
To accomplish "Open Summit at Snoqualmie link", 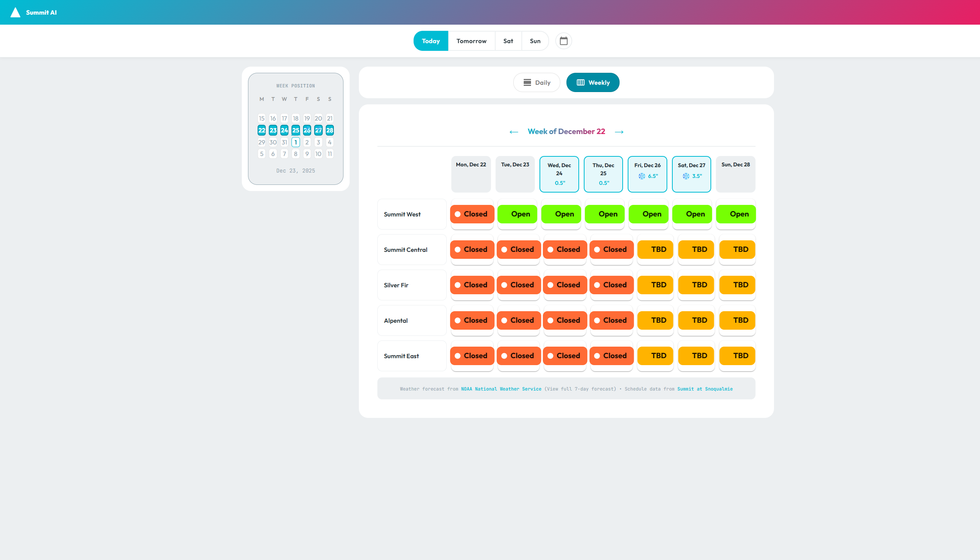I will pyautogui.click(x=705, y=389).
